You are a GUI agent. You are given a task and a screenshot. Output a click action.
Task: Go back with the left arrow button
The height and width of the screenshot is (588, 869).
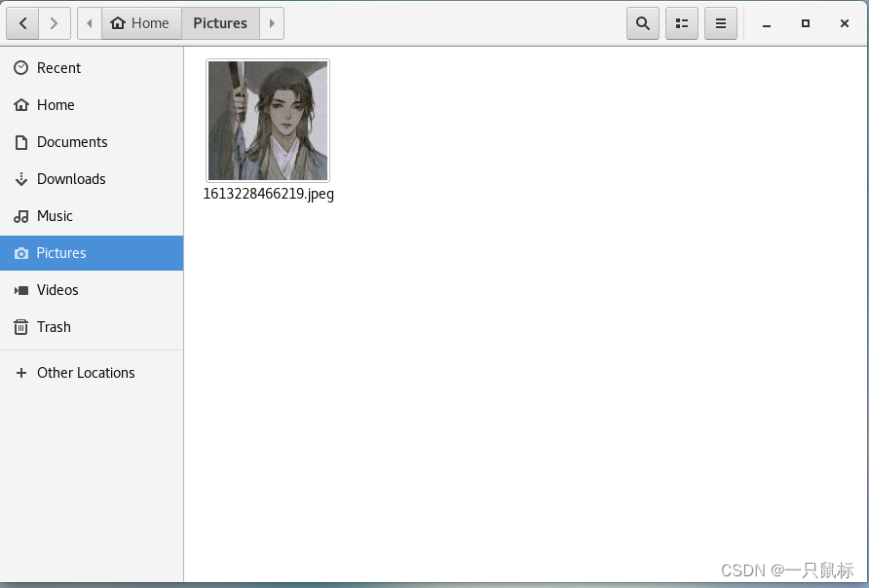tap(22, 23)
